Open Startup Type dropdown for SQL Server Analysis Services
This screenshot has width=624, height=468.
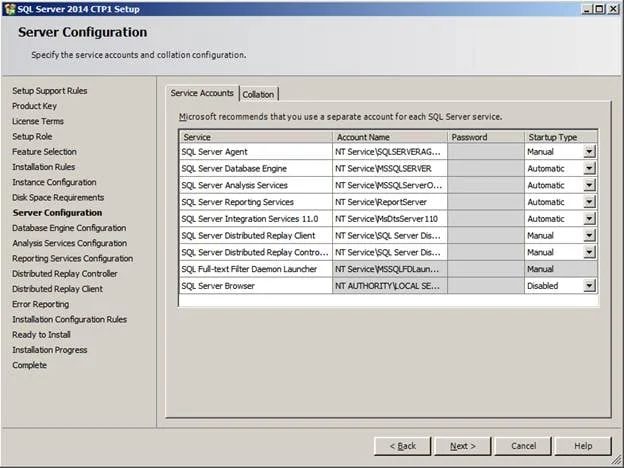[x=589, y=185]
